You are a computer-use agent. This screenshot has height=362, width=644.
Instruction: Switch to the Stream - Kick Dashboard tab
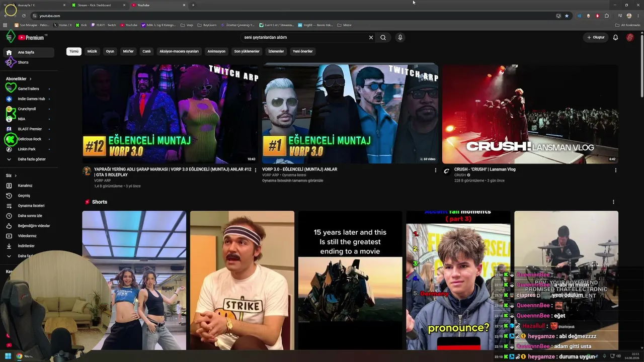pyautogui.click(x=99, y=5)
